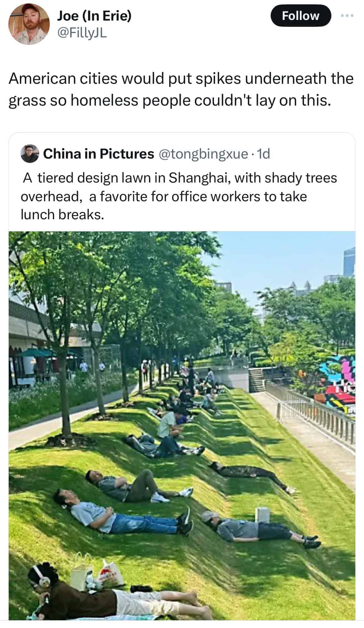Click the person lying with cap on face

coord(261,530)
